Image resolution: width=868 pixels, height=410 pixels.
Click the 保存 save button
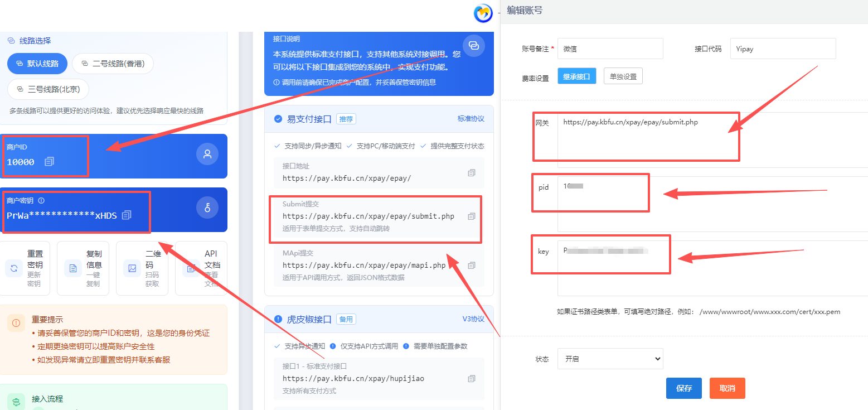click(x=683, y=388)
